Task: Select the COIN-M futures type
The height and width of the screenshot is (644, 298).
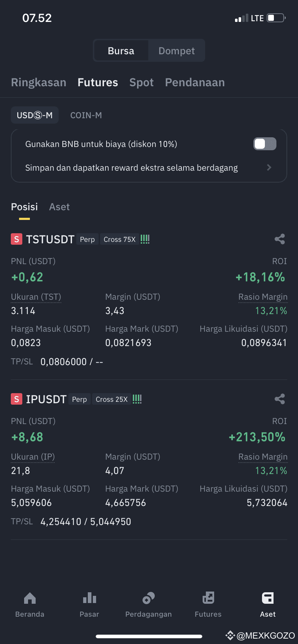Action: [x=86, y=115]
